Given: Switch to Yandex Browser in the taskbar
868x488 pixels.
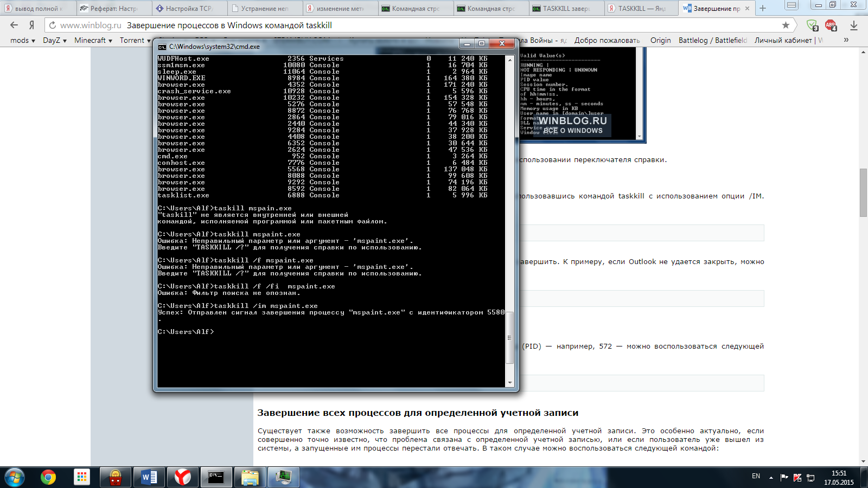Looking at the screenshot, I should coord(182,477).
